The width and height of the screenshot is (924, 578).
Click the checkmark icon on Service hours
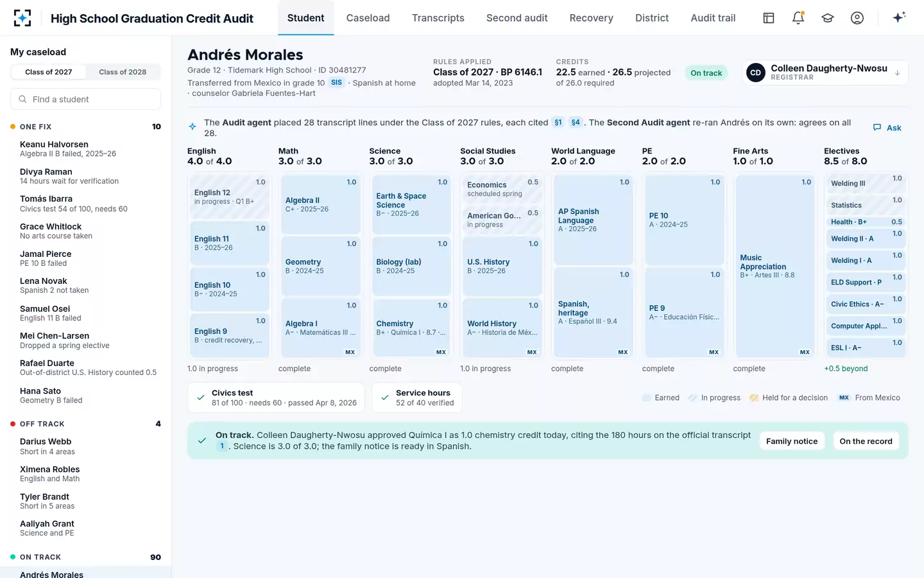pyautogui.click(x=385, y=398)
